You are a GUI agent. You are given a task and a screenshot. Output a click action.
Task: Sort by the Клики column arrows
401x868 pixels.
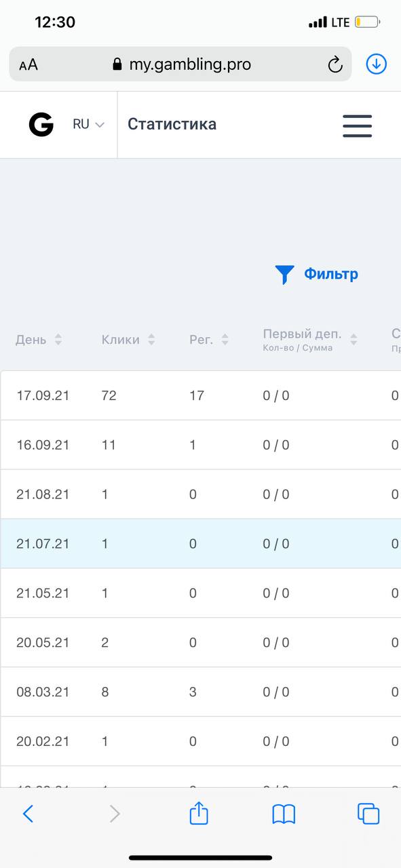[x=151, y=340]
